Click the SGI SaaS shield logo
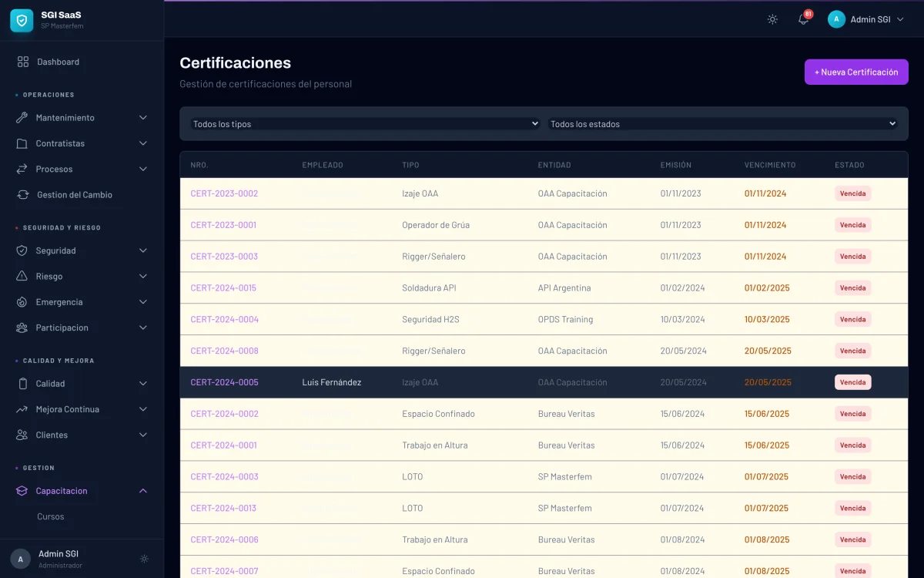 21,19
